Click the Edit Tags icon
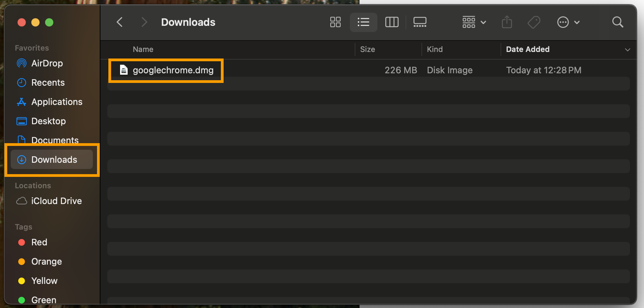Image resolution: width=644 pixels, height=308 pixels. [534, 22]
